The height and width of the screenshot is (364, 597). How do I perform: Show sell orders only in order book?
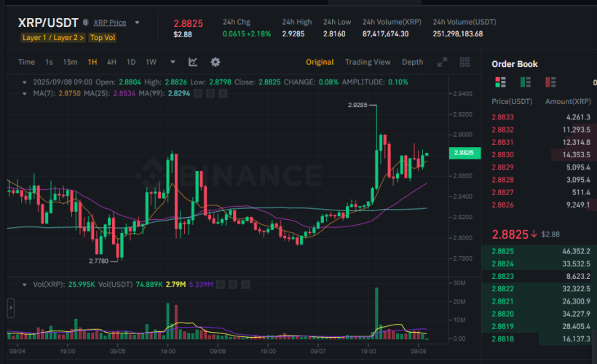coord(550,82)
